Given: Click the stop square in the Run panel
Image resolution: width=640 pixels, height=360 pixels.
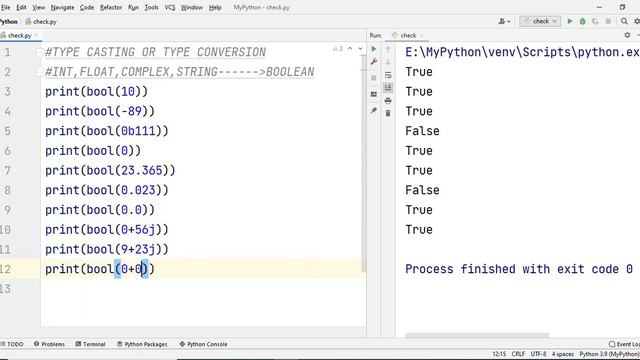Looking at the screenshot, I should click(373, 78).
